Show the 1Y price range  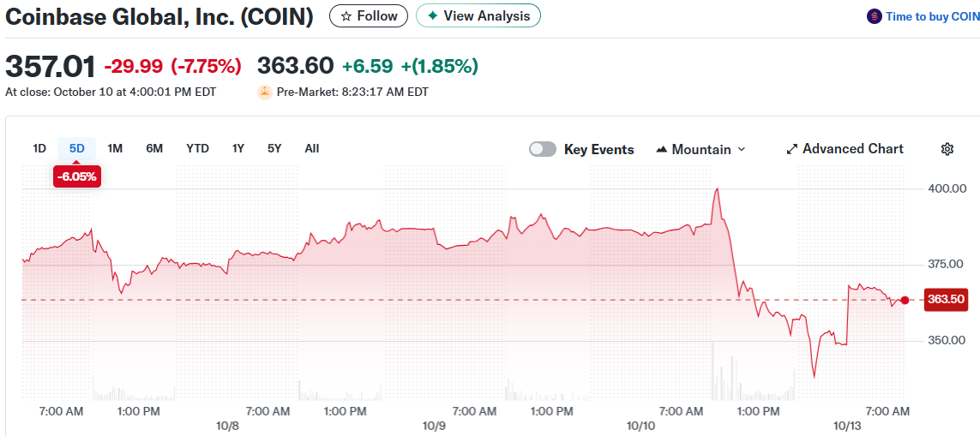coord(238,148)
